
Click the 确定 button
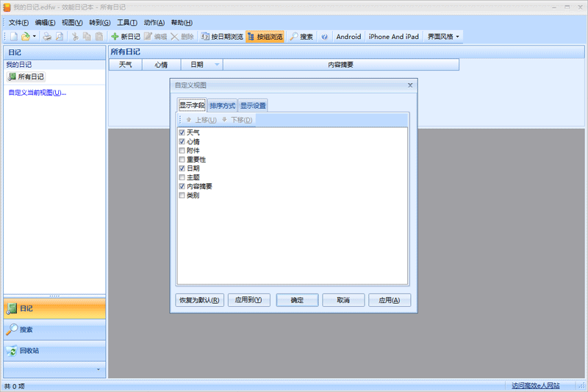click(297, 300)
